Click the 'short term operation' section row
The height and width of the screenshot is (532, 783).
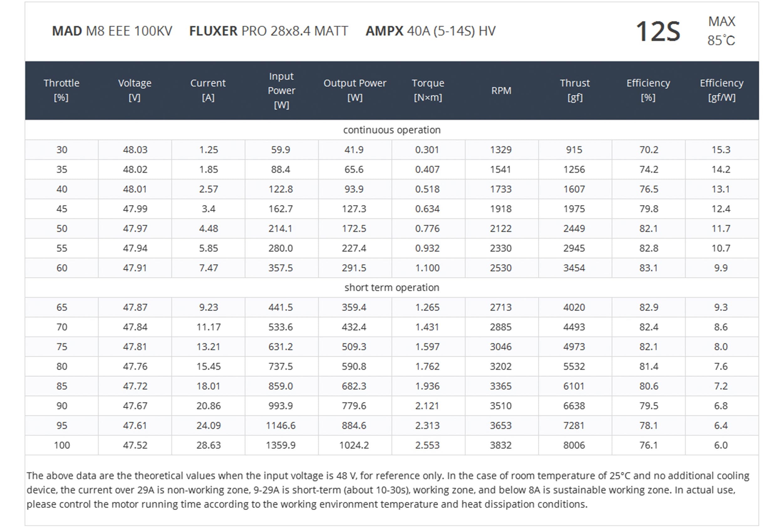click(x=391, y=288)
